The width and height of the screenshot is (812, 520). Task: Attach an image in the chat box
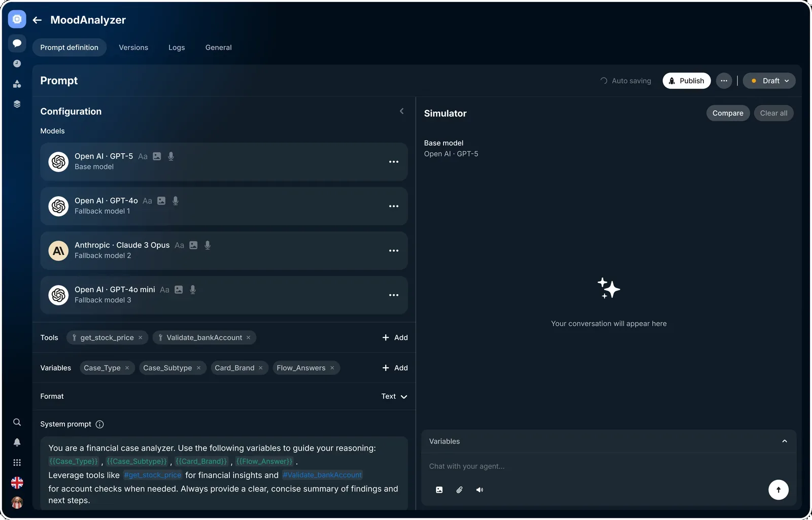tap(439, 490)
